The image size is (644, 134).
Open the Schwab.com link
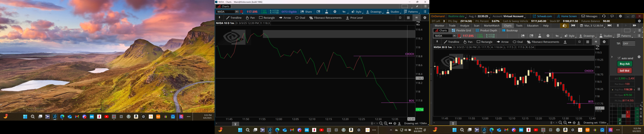(542, 16)
